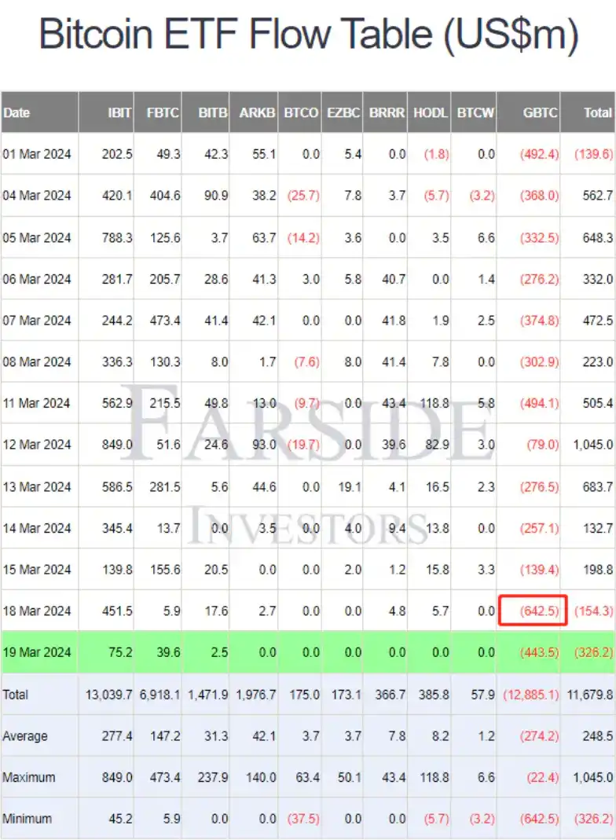616x840 pixels.
Task: Click the GBTC column header
Action: pos(540,112)
